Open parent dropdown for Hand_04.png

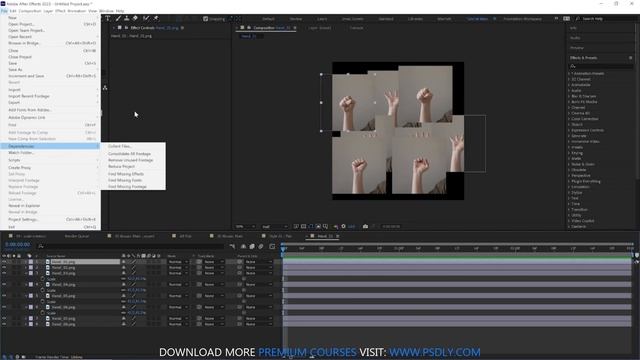[258, 284]
